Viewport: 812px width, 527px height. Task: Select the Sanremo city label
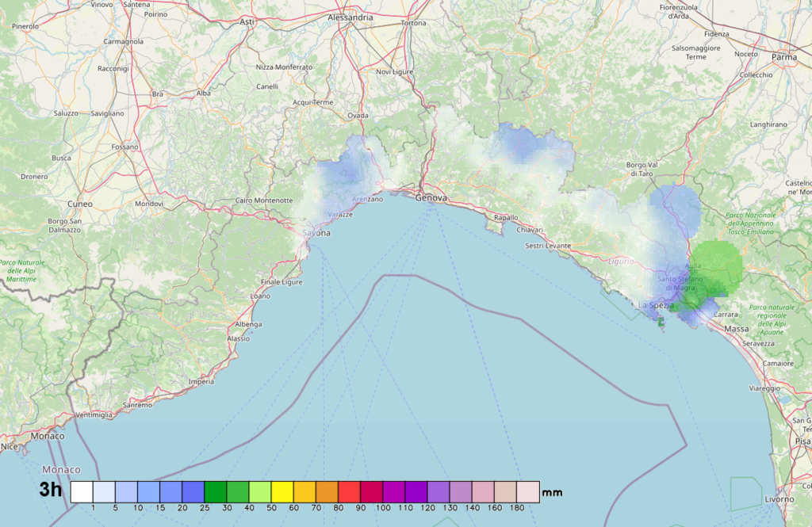pyautogui.click(x=138, y=405)
